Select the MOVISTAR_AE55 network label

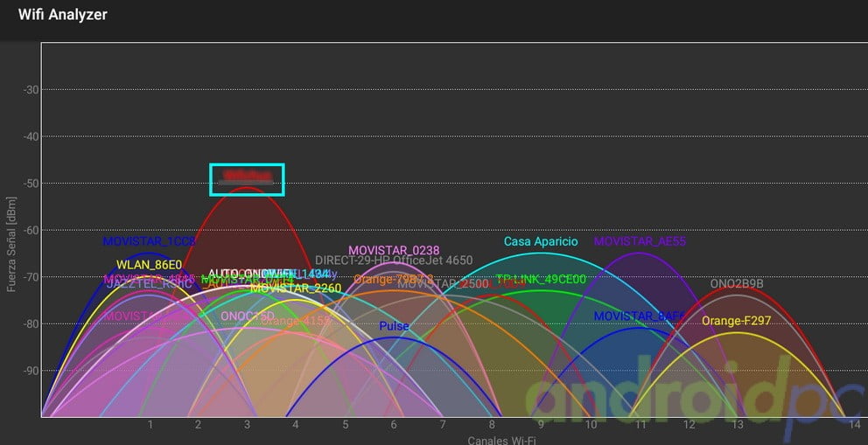tap(640, 241)
